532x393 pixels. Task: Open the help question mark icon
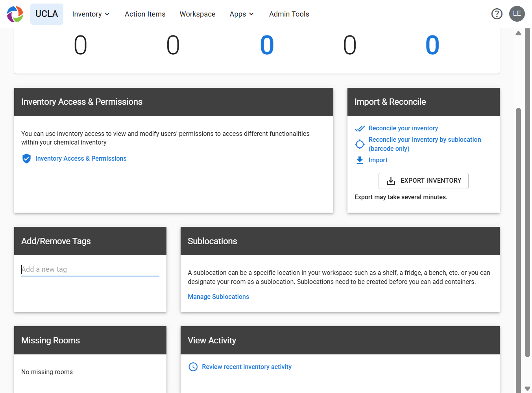tap(497, 14)
